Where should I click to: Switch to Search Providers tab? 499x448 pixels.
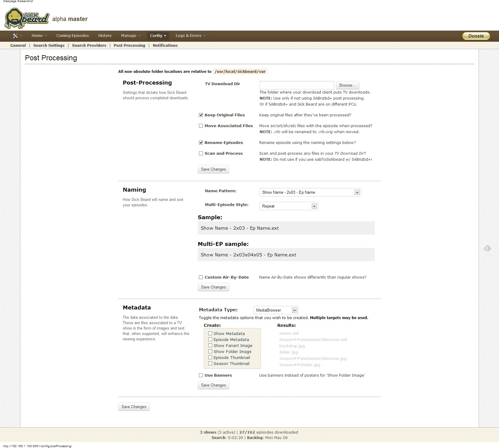point(89,46)
